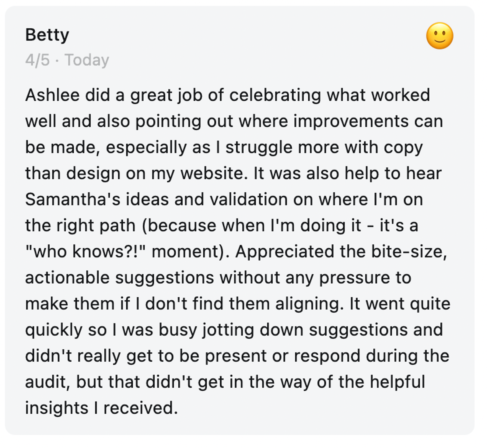
Task: Click the word actionable in the review
Action: (x=67, y=278)
